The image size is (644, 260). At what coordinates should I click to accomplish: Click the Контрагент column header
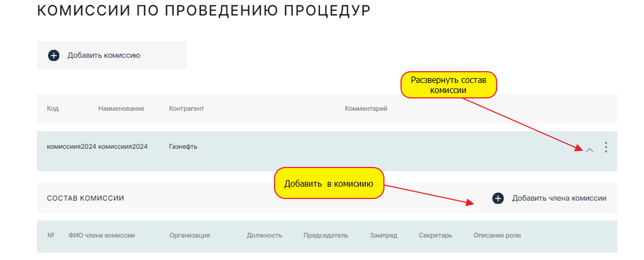tap(186, 109)
